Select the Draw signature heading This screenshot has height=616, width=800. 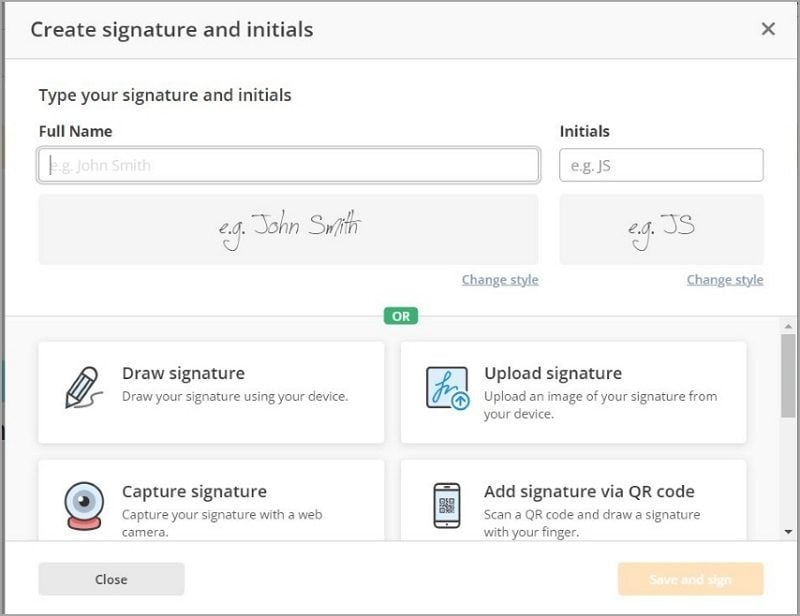coord(183,373)
